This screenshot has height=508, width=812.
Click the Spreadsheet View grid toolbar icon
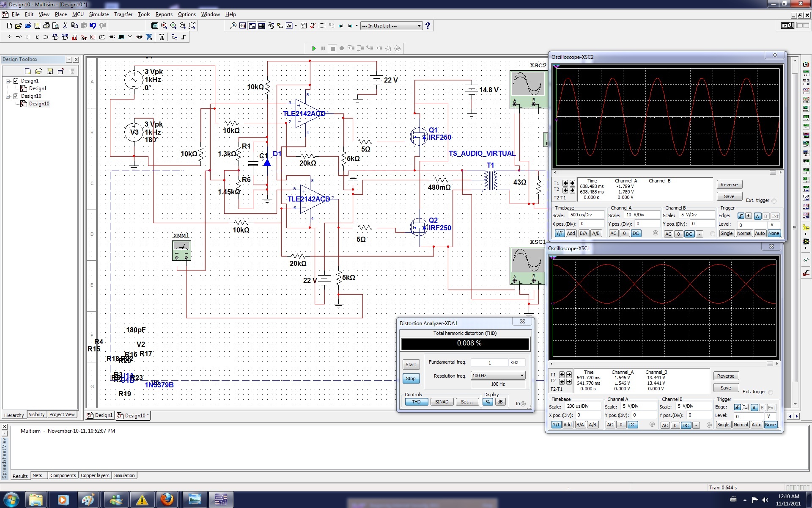click(261, 26)
